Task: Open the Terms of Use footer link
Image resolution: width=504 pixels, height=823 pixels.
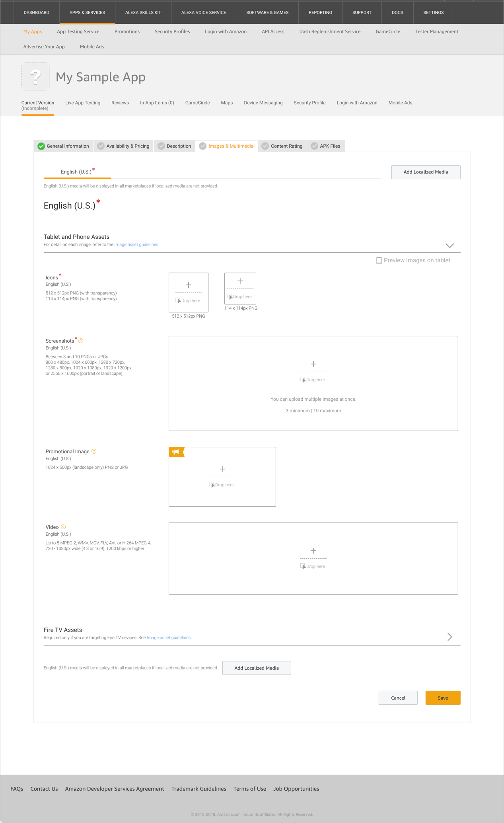Action: click(250, 789)
